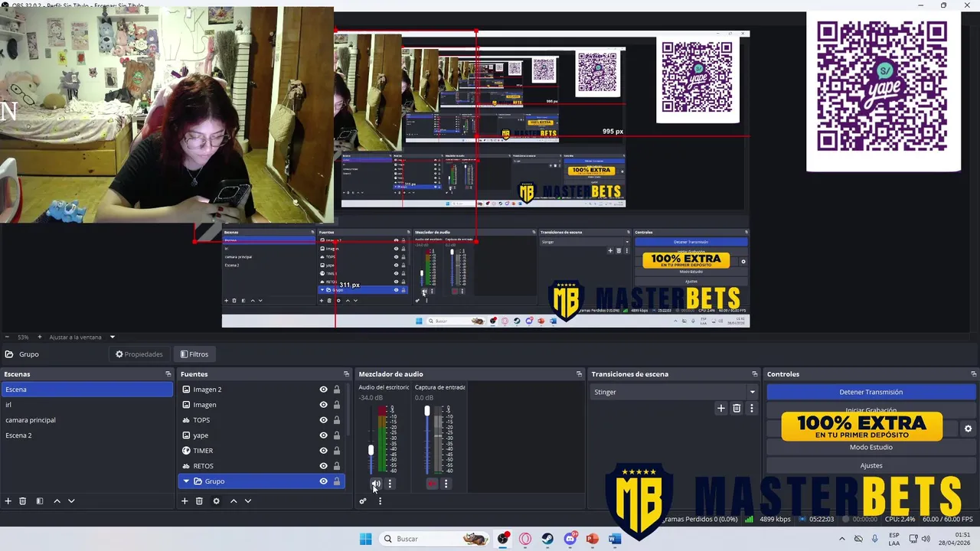
Task: Click the Windows Buscar search box
Action: [434, 539]
